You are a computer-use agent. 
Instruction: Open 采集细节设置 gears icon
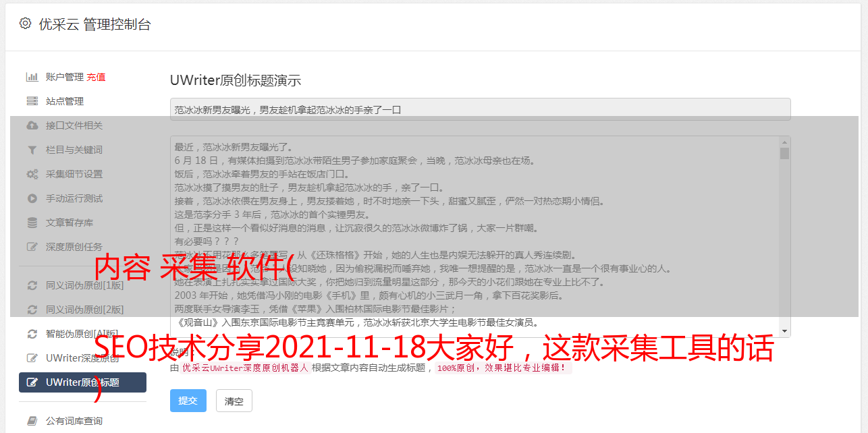point(32,174)
